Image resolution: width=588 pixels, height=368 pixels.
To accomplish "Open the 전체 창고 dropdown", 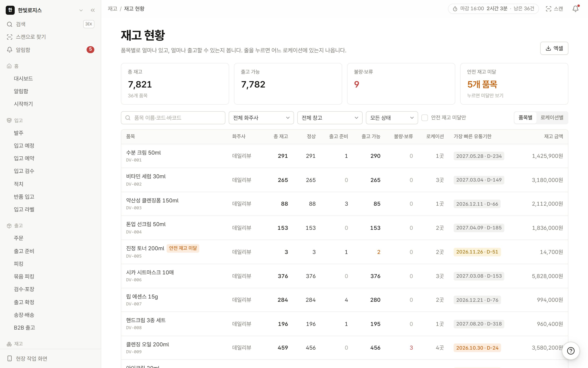I will coord(330,118).
